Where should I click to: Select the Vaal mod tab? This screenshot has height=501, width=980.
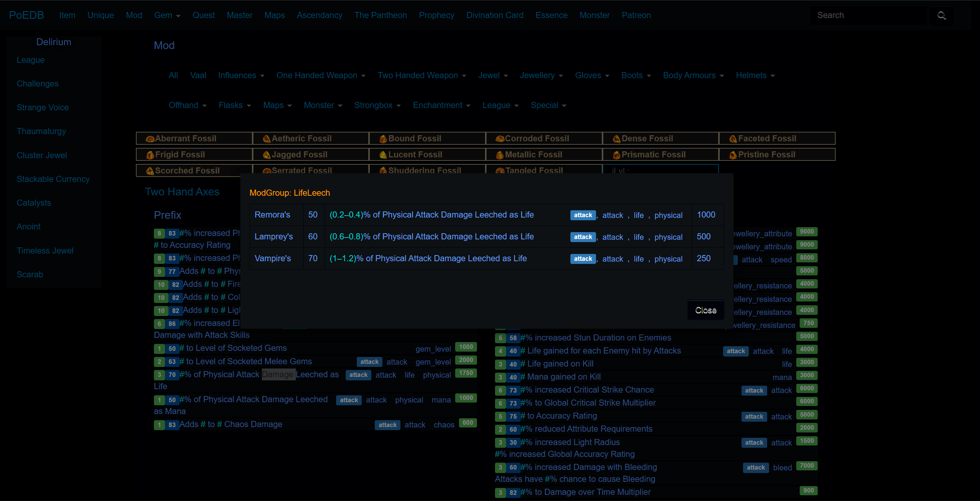pyautogui.click(x=198, y=75)
